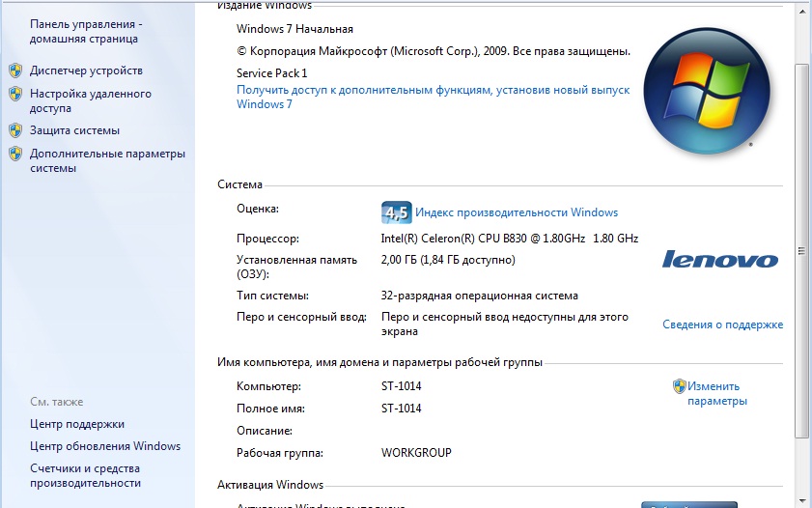Open Защита системы

[x=74, y=130]
